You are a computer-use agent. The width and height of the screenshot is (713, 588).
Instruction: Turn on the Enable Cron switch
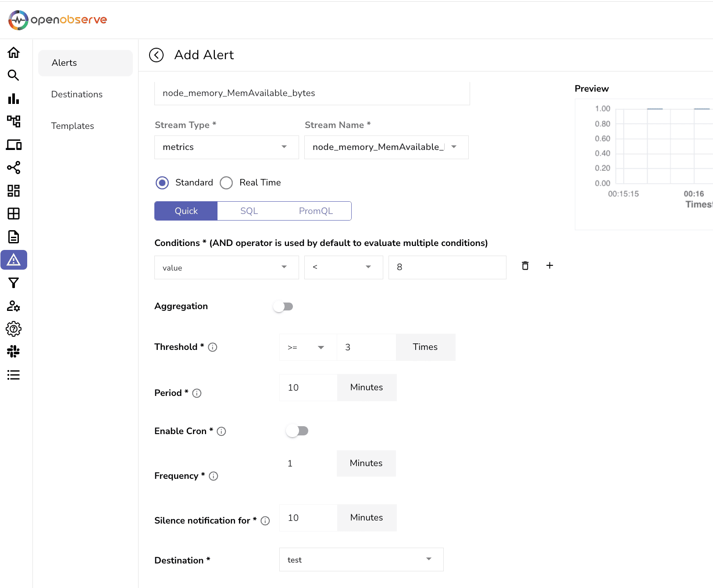tap(297, 431)
